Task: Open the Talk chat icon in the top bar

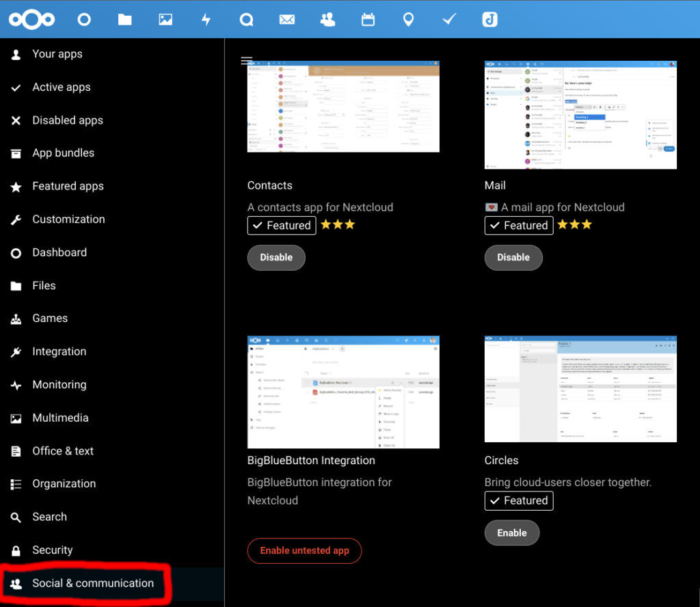Action: pyautogui.click(x=246, y=19)
